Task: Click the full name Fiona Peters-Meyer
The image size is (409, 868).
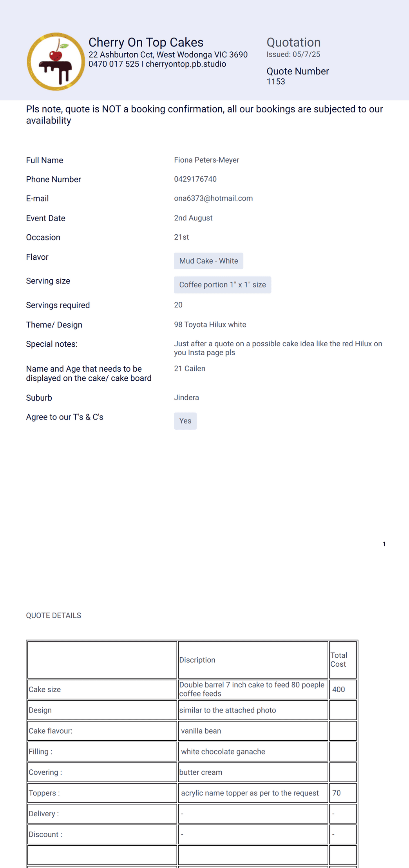Action: (206, 160)
